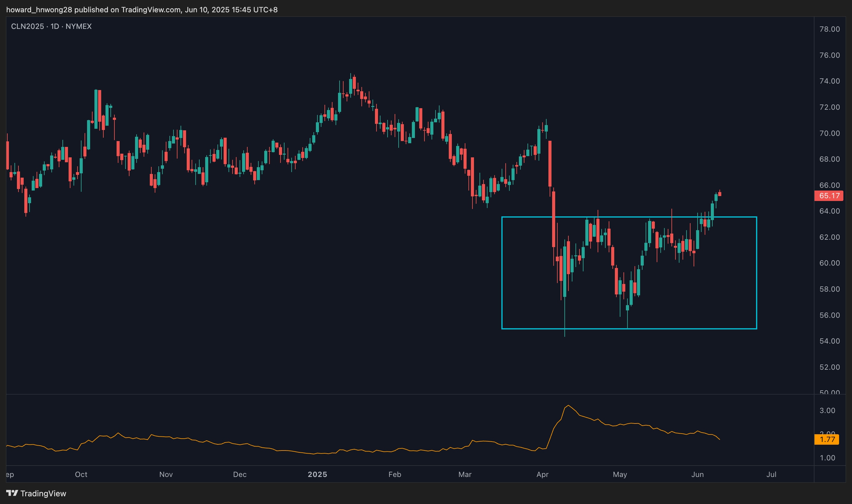
Task: Click the Jul label on the time axis
Action: point(771,474)
